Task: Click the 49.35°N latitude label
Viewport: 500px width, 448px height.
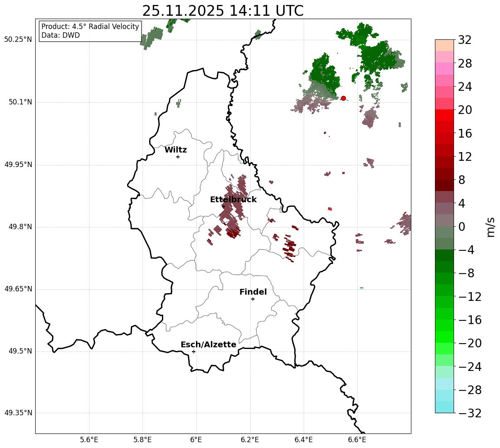Action: click(18, 413)
